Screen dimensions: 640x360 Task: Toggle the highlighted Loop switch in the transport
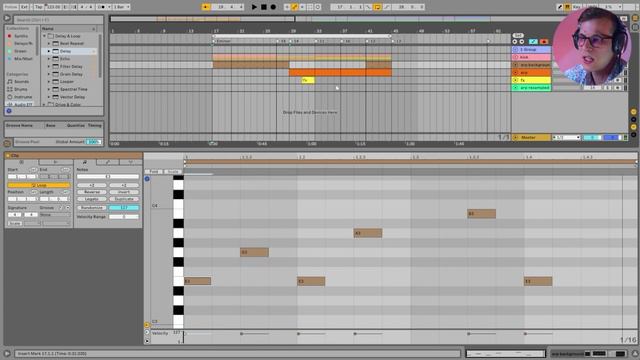pos(377,7)
